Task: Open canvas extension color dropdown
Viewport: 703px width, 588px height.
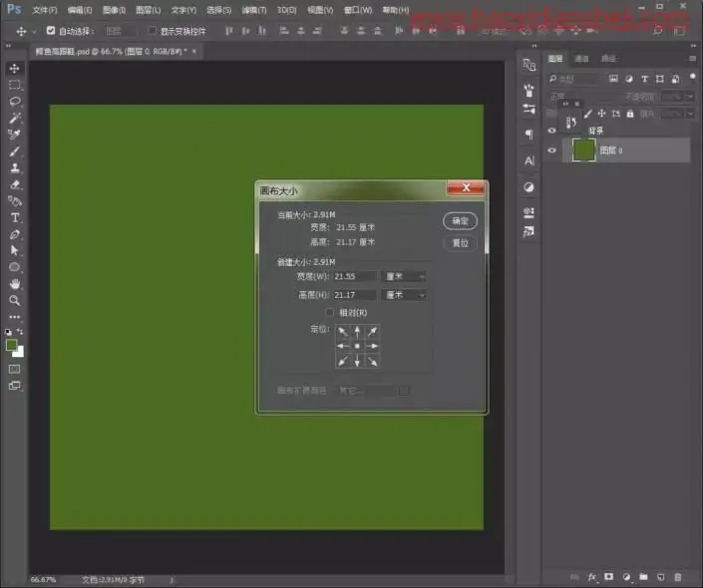Action: click(366, 391)
